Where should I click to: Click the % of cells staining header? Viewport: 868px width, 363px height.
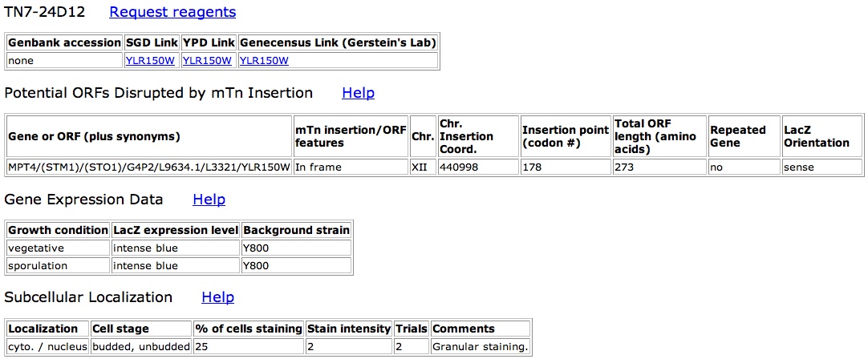249,329
